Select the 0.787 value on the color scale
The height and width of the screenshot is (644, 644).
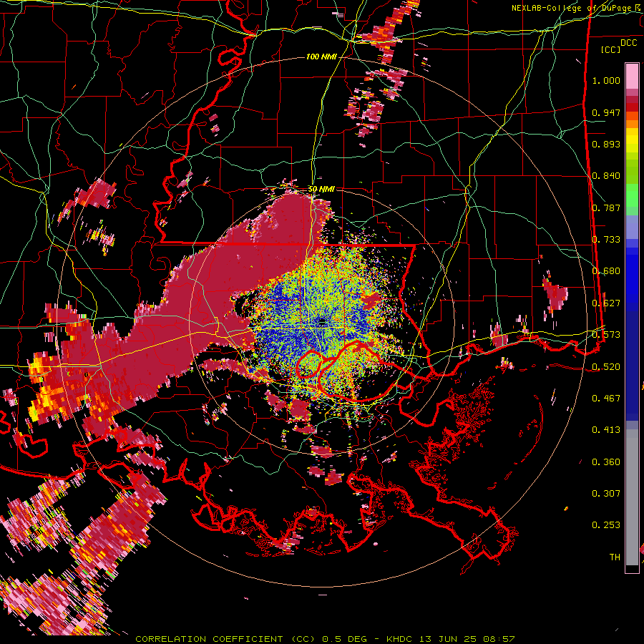(606, 208)
